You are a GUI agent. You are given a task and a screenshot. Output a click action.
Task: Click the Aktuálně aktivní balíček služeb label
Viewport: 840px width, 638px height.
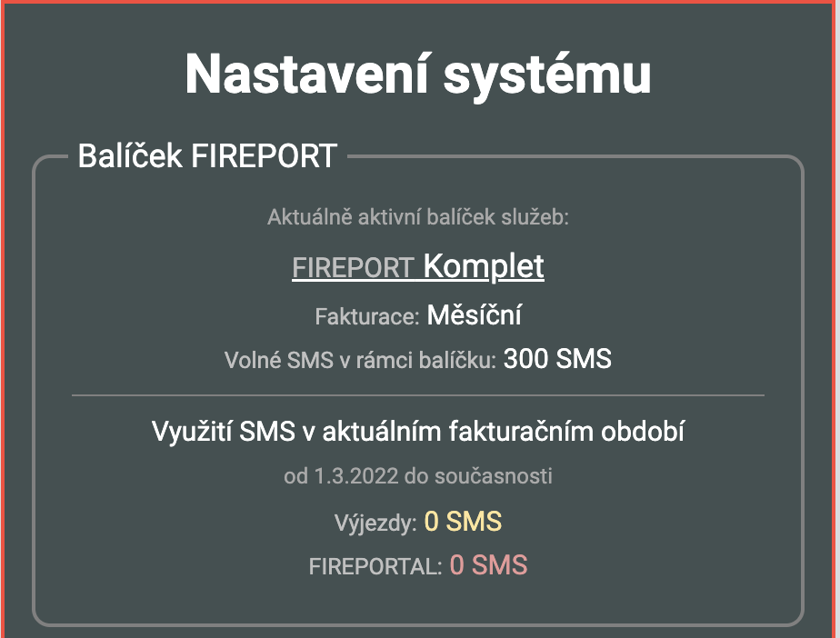point(418,218)
